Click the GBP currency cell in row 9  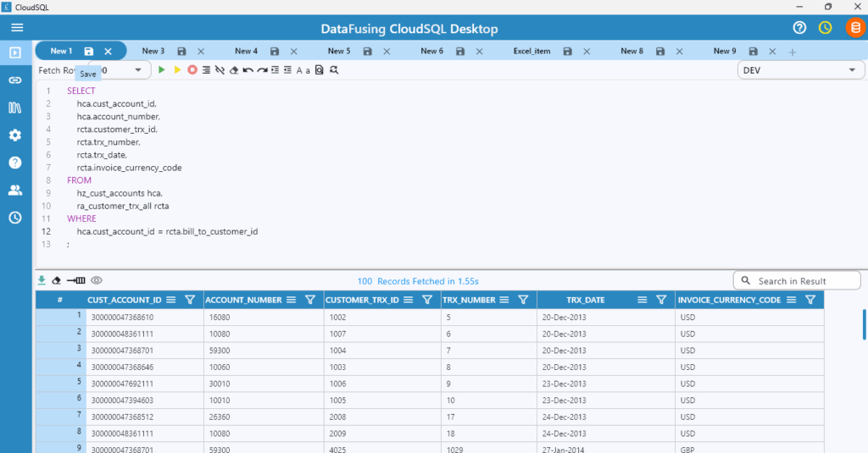click(749, 449)
